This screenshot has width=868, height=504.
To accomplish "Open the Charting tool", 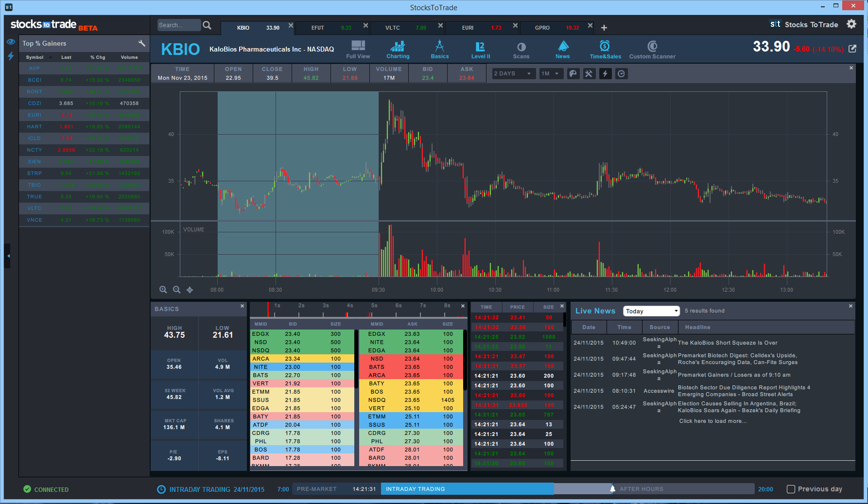I will pyautogui.click(x=398, y=50).
